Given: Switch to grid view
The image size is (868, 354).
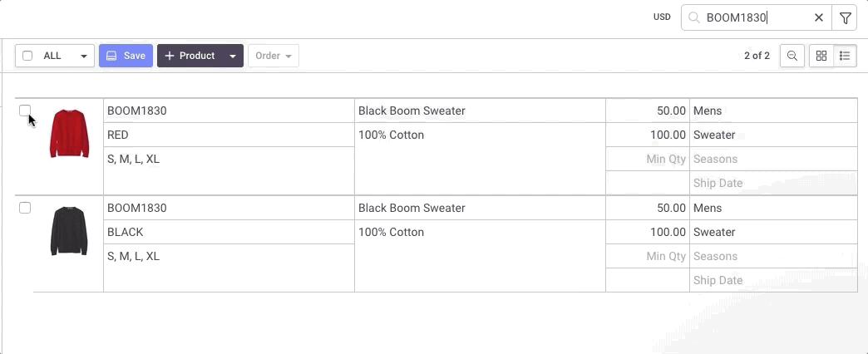Looking at the screenshot, I should pos(821,56).
